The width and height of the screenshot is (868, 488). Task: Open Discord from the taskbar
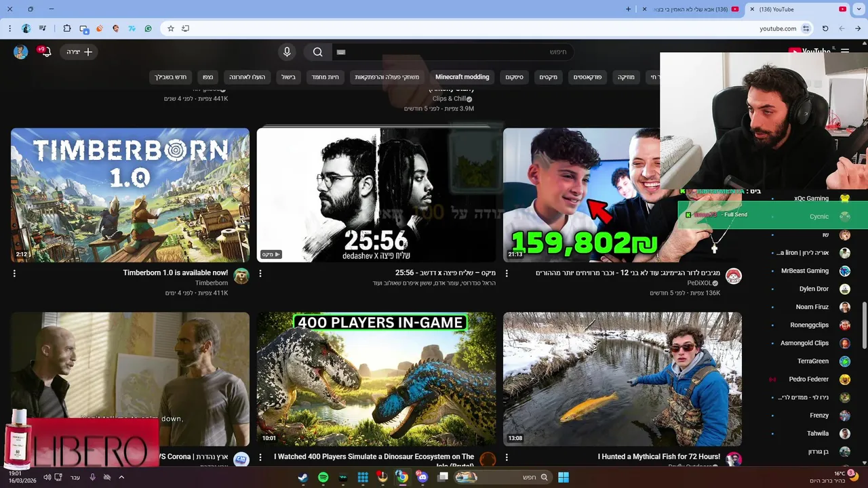pos(422,477)
